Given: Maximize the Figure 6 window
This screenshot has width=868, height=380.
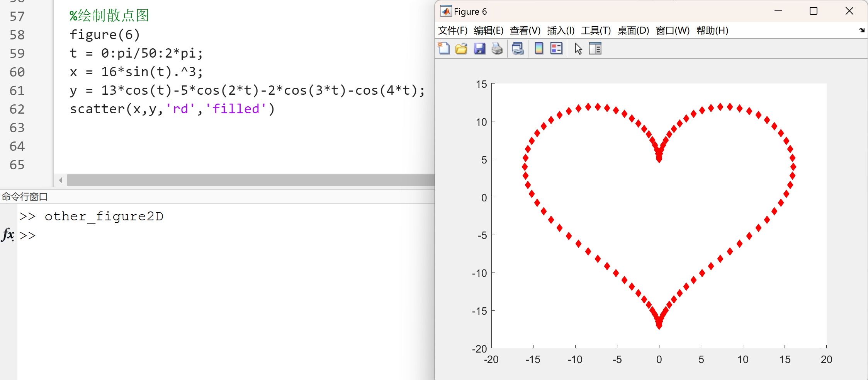Looking at the screenshot, I should [x=814, y=11].
